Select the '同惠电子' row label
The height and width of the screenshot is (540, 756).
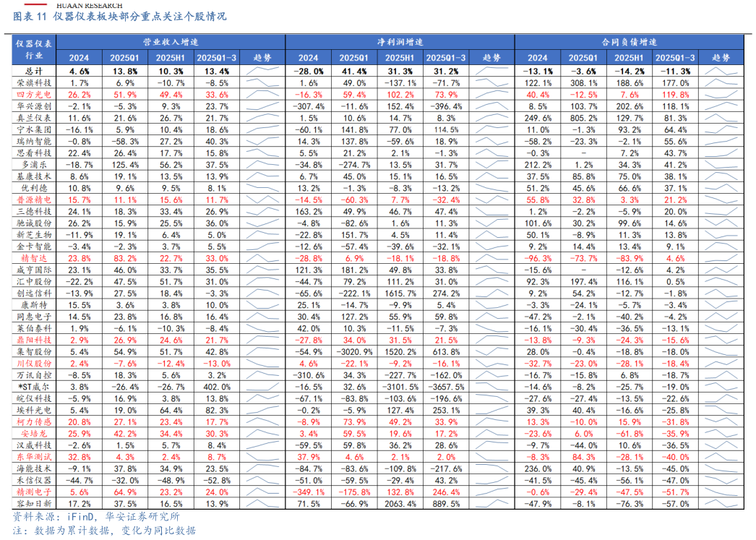34,317
